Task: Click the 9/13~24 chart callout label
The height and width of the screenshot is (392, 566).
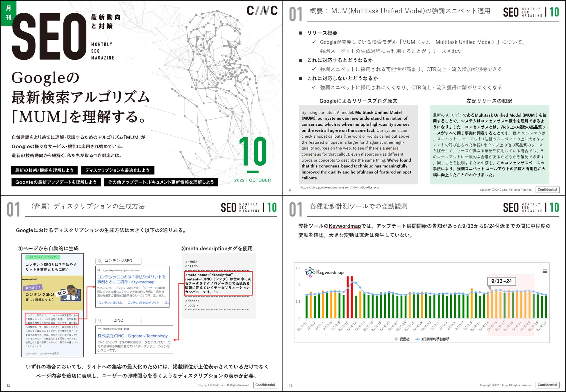Action: click(x=501, y=281)
